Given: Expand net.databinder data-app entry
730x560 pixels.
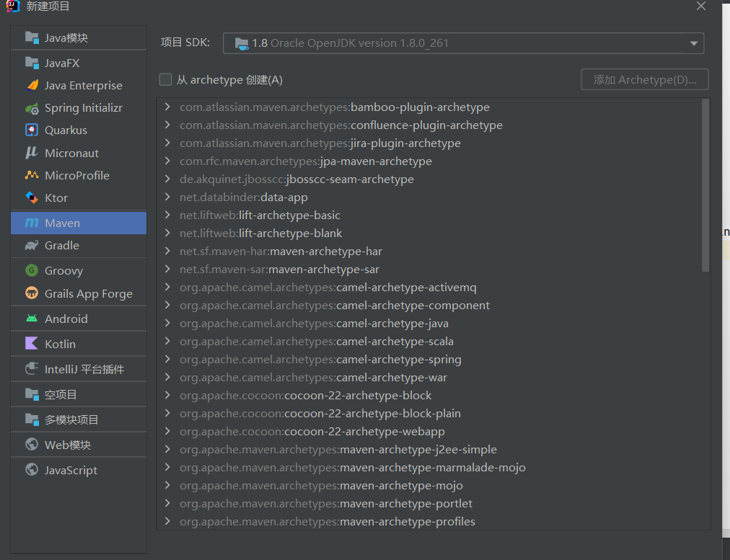Looking at the screenshot, I should (x=167, y=197).
